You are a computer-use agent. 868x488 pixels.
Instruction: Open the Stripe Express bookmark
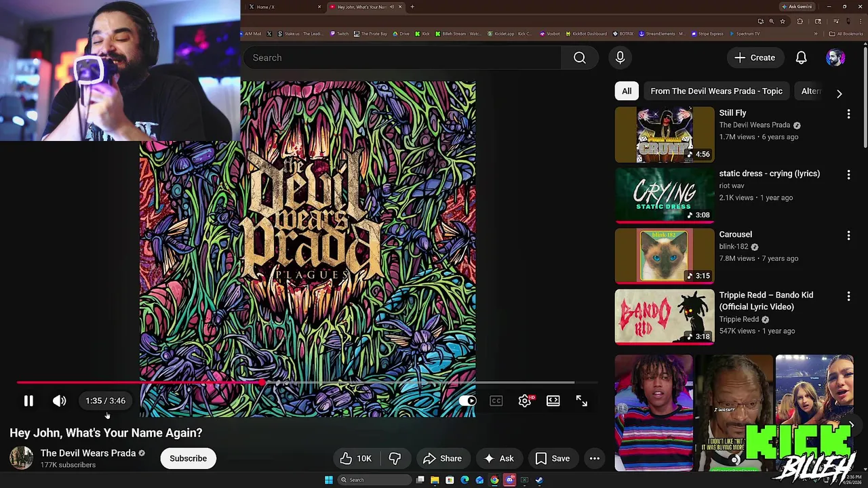pos(707,33)
